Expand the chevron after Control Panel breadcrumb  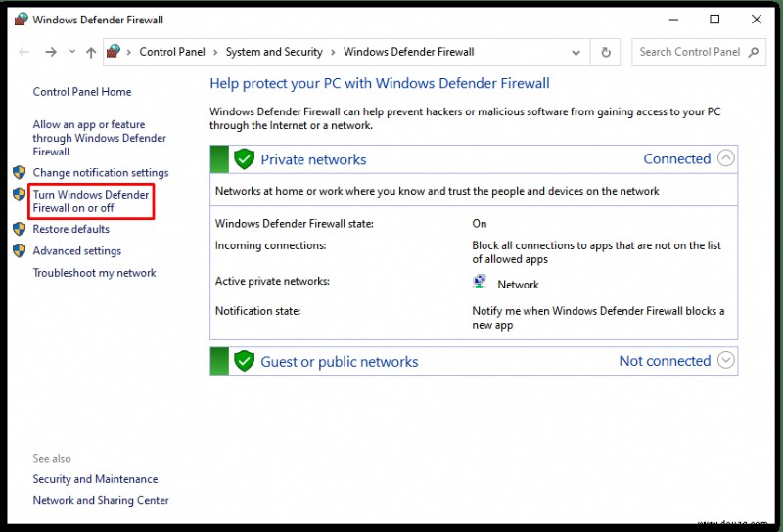click(x=215, y=52)
